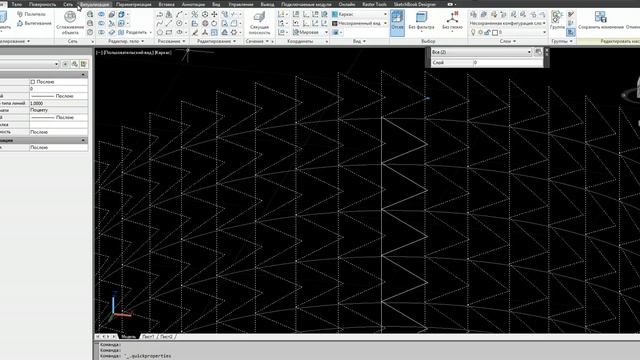Open the Параметризация ribbon tab
Viewport: 640px width, 360px height.
[x=133, y=4]
